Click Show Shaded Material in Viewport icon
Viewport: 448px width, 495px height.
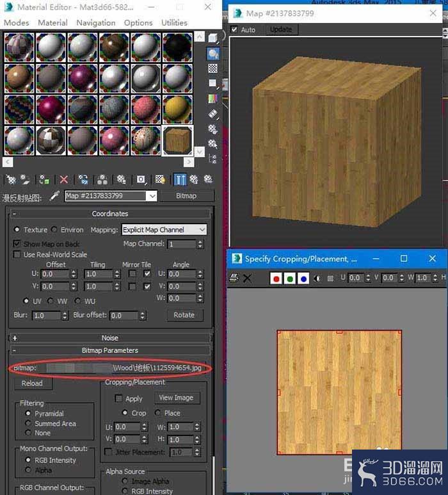tap(160, 180)
